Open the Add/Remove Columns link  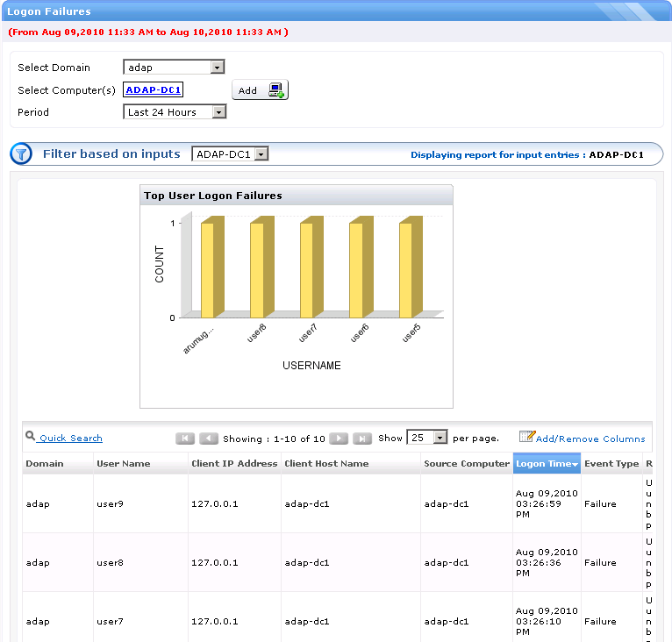(x=590, y=439)
